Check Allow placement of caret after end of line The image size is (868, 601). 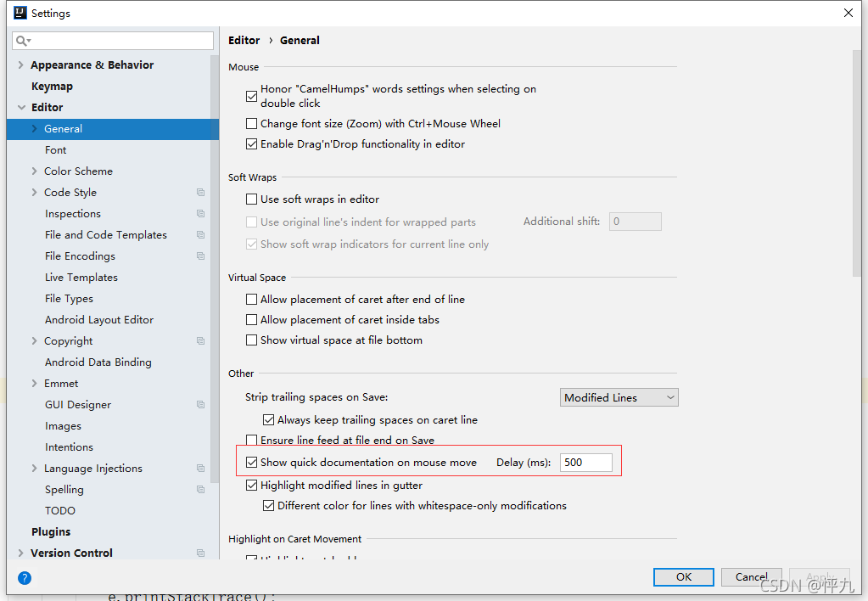251,299
